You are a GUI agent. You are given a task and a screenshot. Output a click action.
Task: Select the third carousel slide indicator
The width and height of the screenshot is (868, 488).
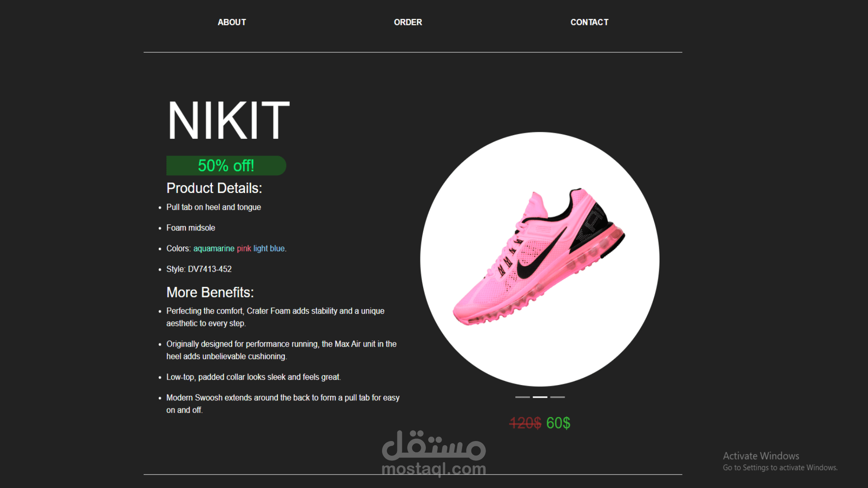[557, 397]
